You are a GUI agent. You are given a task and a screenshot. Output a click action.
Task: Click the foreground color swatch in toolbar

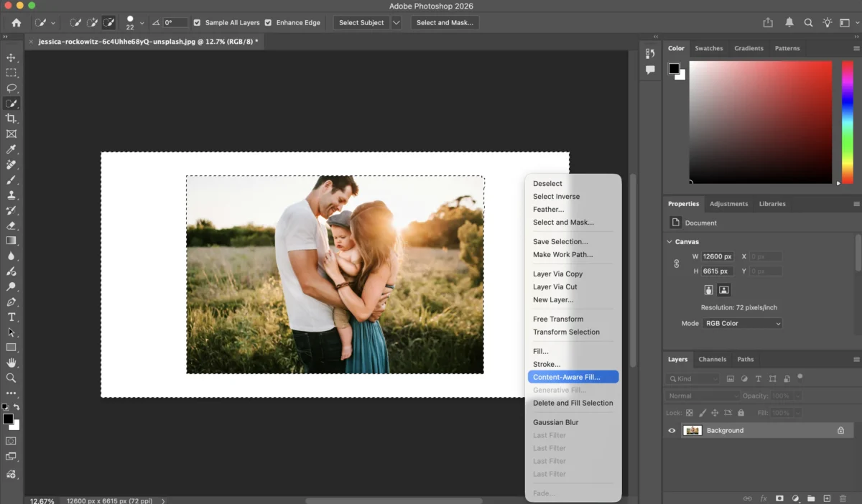(7, 419)
